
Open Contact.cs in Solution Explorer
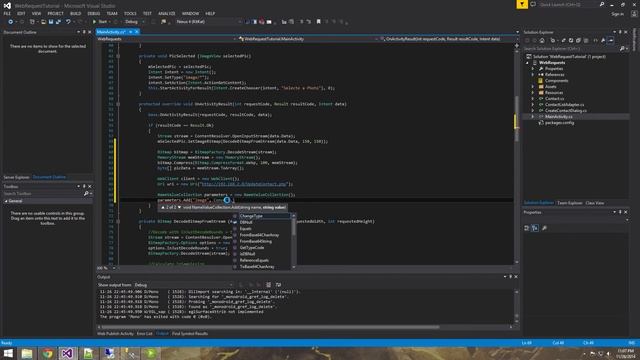pyautogui.click(x=554, y=98)
